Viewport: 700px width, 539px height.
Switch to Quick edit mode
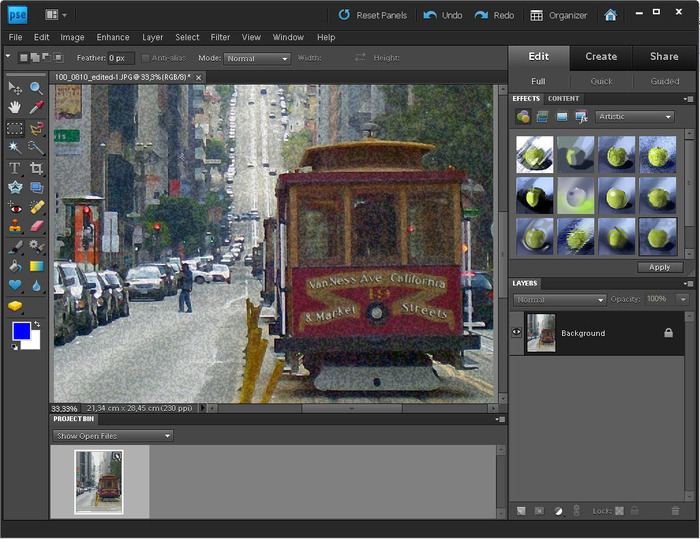coord(601,81)
